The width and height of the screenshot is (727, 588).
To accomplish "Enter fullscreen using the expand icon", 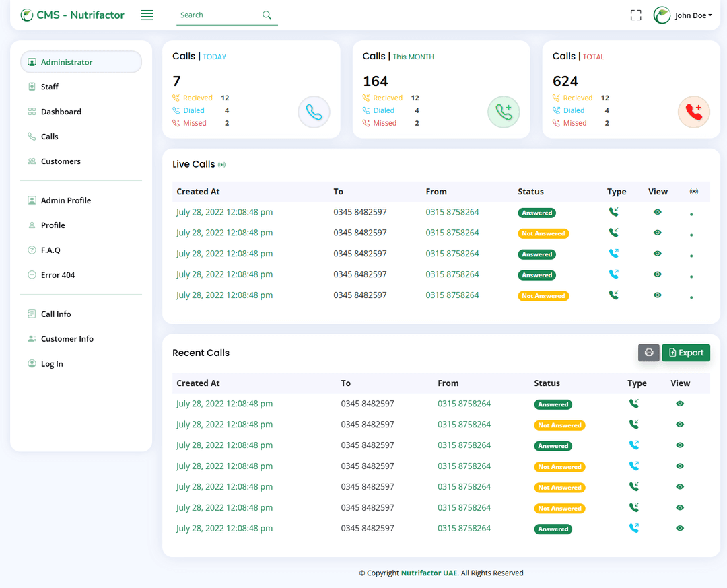I will pyautogui.click(x=635, y=15).
